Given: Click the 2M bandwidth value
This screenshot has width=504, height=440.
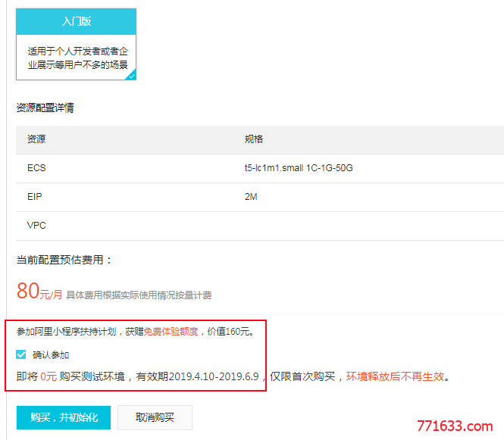Looking at the screenshot, I should tap(251, 197).
